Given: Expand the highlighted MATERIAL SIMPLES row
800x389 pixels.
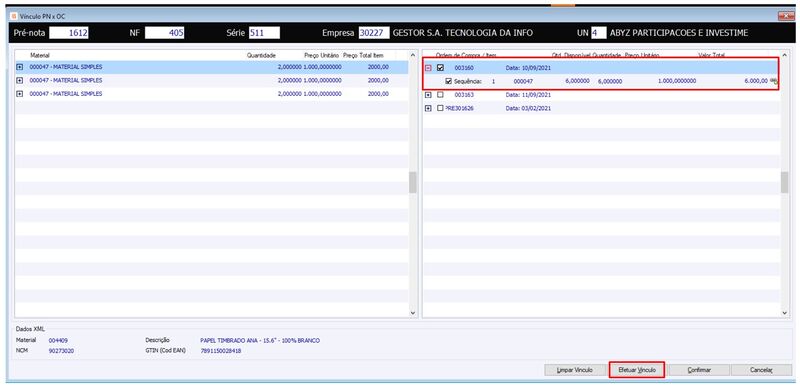Looking at the screenshot, I should point(20,67).
